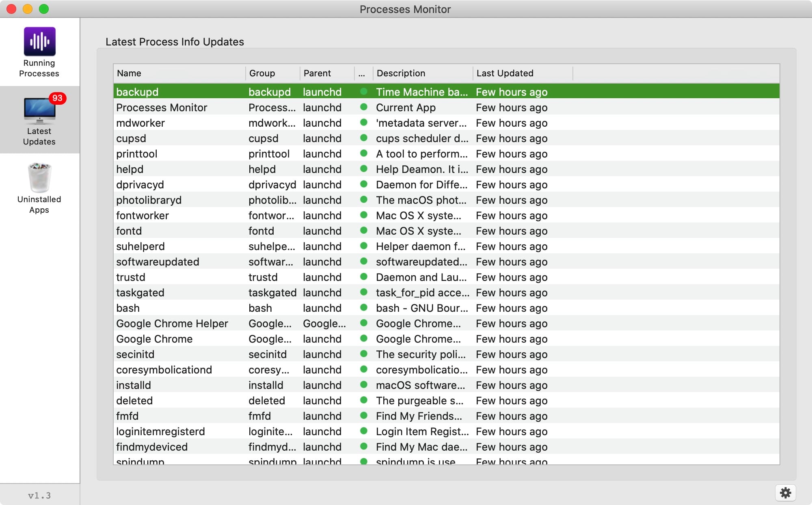The image size is (812, 505).
Task: Click the 'Find My Friends...' description cell
Action: pyautogui.click(x=419, y=416)
